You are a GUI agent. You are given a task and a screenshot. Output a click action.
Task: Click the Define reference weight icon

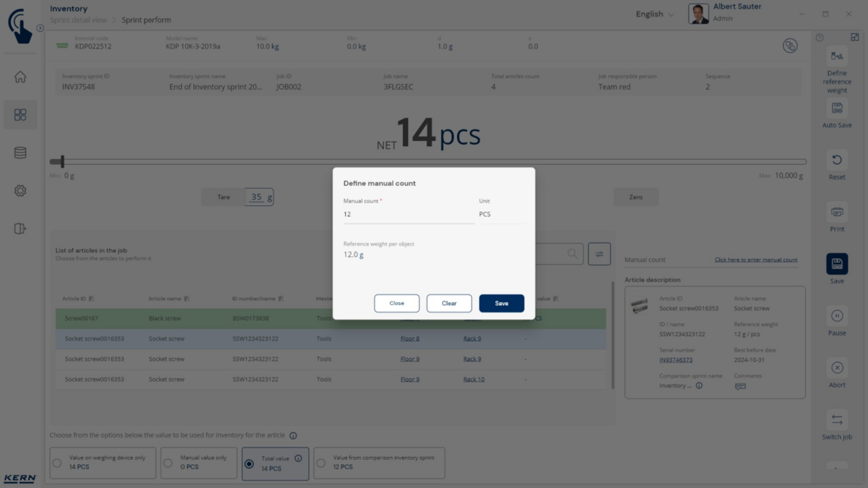(837, 56)
